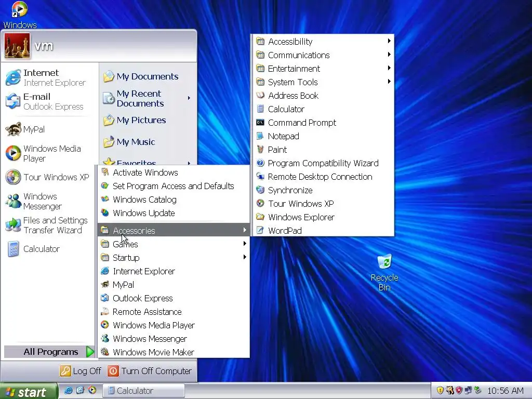Launch Command Prompt from Accessories
This screenshot has height=399, width=532.
point(323,123)
